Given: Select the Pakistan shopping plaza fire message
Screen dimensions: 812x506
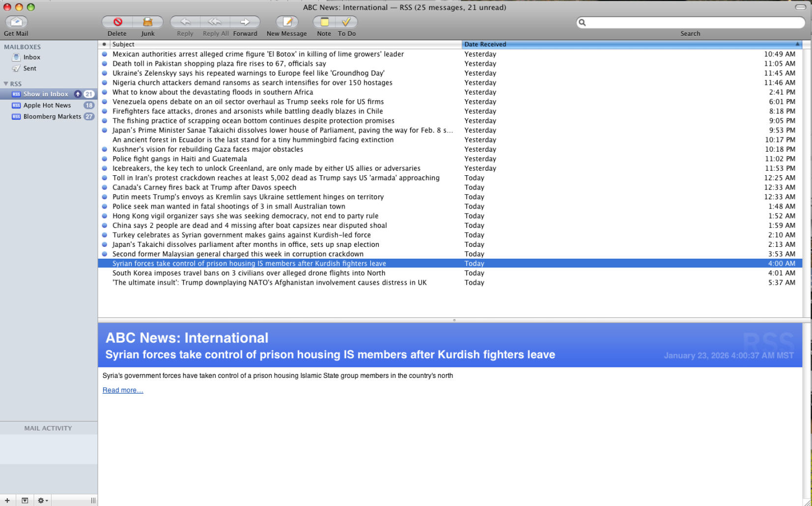Looking at the screenshot, I should (x=450, y=64).
